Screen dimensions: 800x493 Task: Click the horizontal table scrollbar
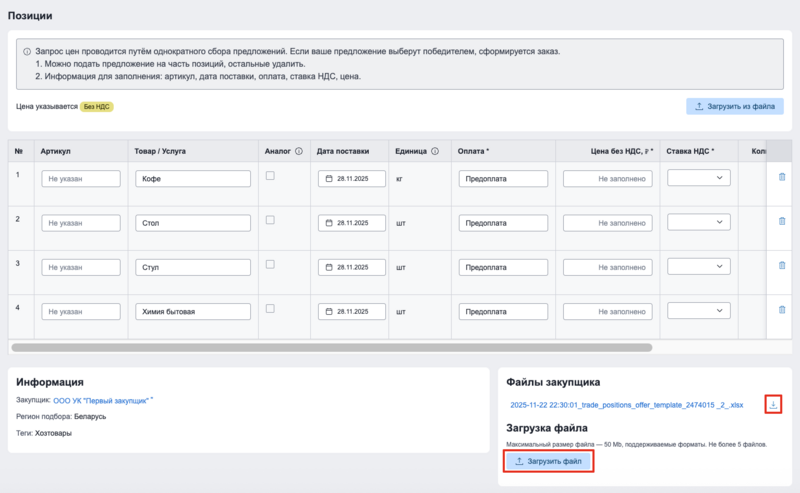(x=332, y=348)
